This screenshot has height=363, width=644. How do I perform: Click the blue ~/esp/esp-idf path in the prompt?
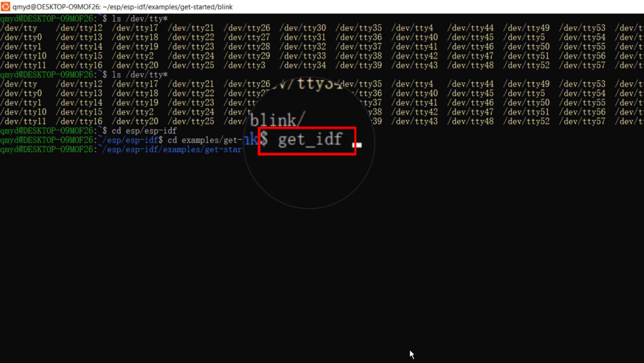131,140
